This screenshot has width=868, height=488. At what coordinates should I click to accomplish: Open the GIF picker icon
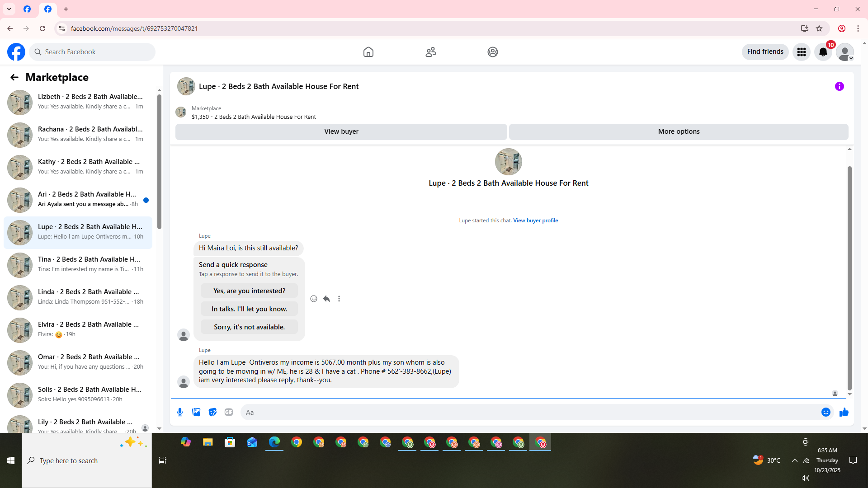click(229, 412)
